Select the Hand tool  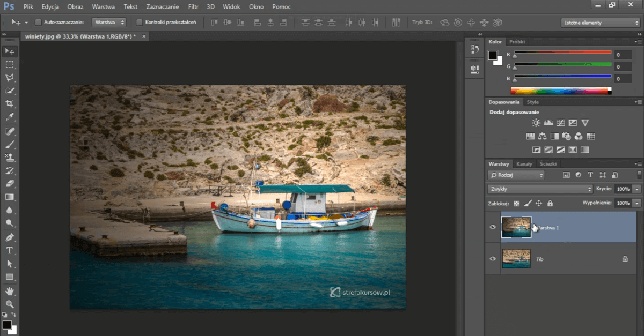(9, 291)
